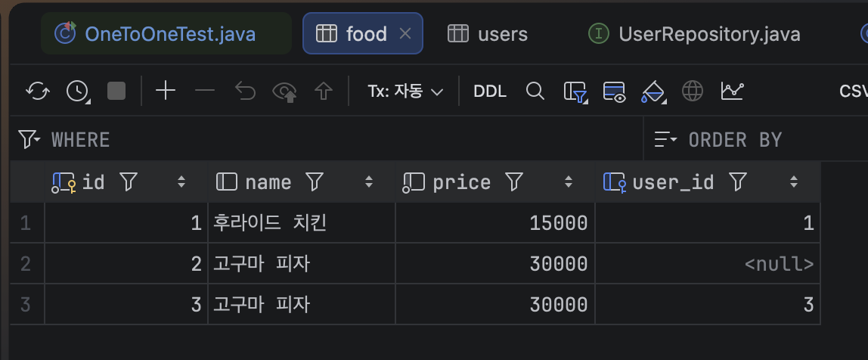Click the search magnifier icon
This screenshot has height=360, width=868.
[535, 91]
